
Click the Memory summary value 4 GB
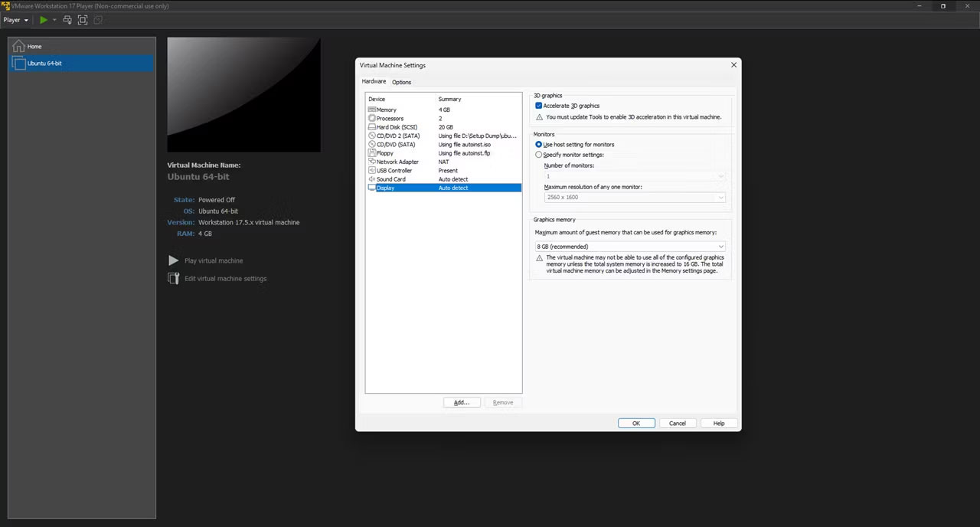444,110
